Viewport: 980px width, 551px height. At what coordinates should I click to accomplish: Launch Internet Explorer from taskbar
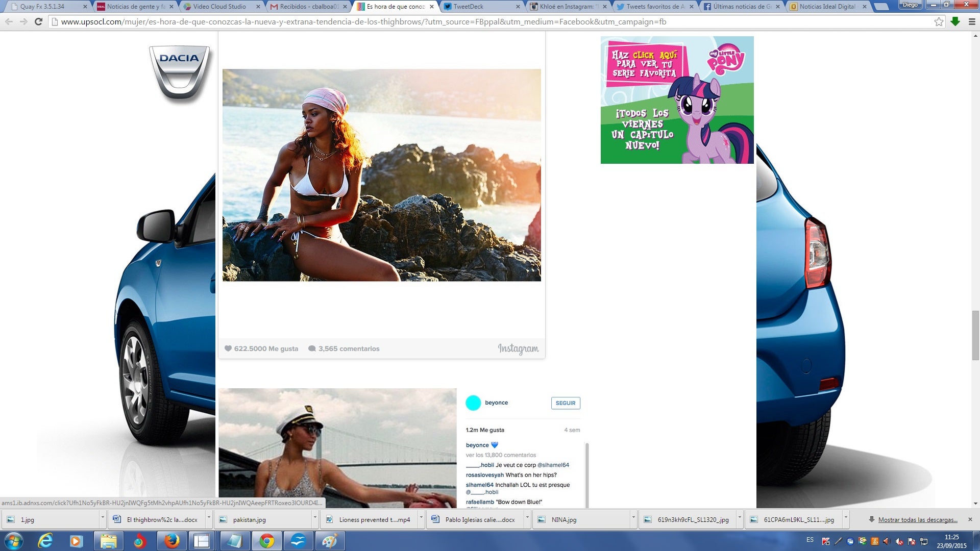pos(45,541)
